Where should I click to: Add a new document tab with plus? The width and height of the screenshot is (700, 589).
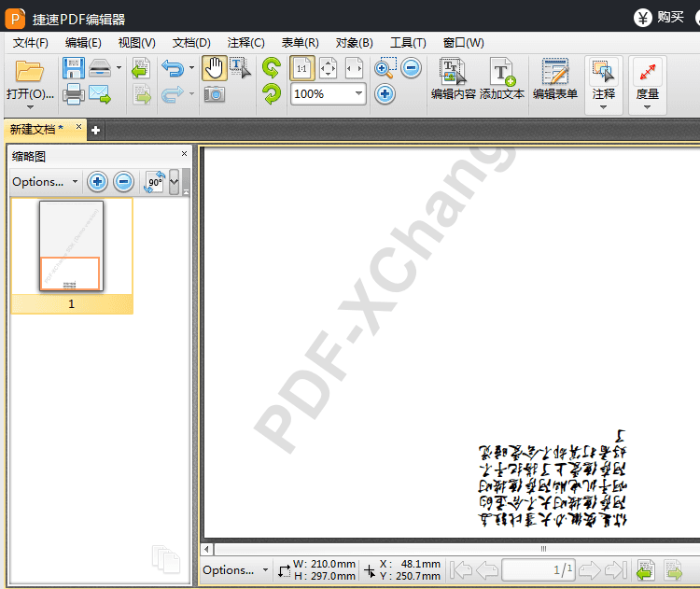pyautogui.click(x=95, y=131)
